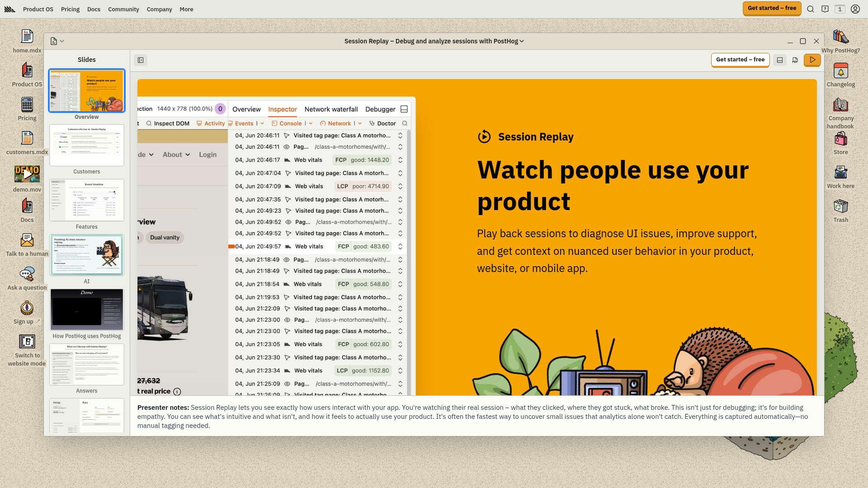Screen dimensions: 868x488
Task: Open the Store shopping bag icon
Action: point(841,143)
